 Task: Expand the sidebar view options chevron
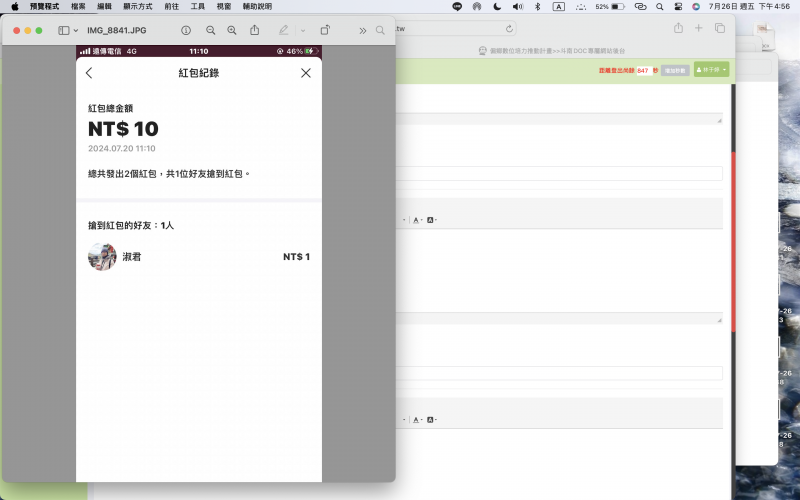click(76, 30)
